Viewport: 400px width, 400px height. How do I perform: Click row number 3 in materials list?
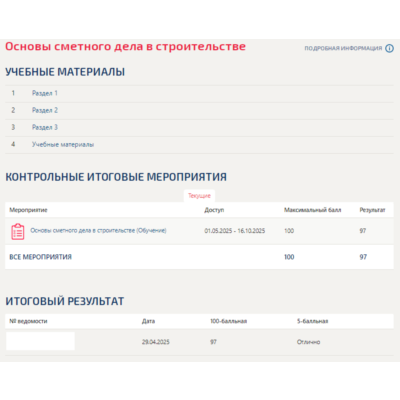click(13, 127)
